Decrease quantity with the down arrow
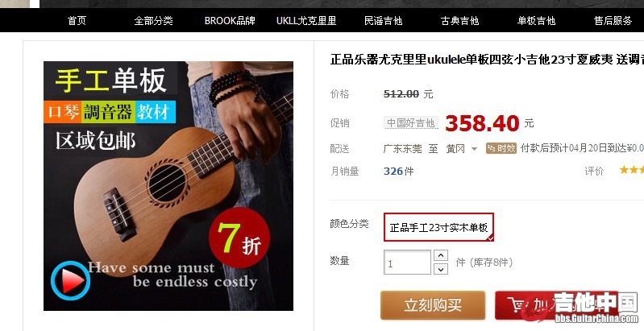Image resolution: width=644 pixels, height=331 pixels. click(x=441, y=269)
